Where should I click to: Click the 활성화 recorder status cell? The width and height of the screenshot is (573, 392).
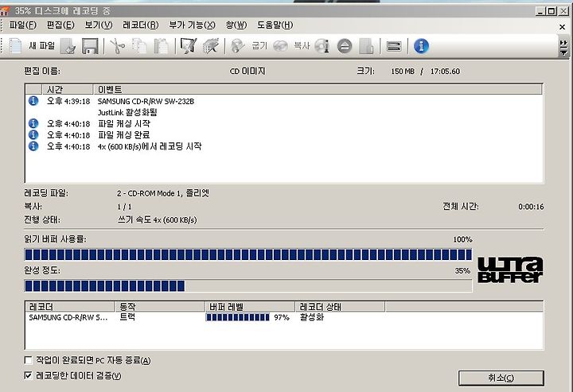(x=312, y=316)
